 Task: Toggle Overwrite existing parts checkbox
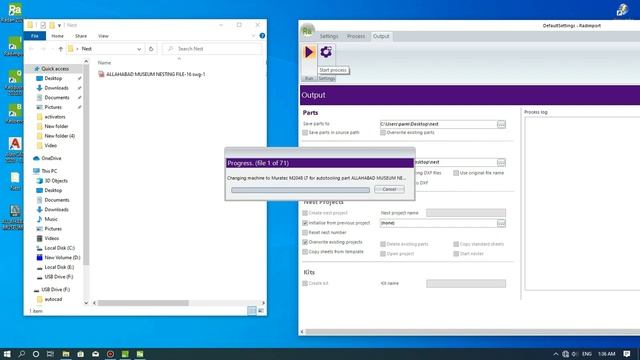click(383, 133)
